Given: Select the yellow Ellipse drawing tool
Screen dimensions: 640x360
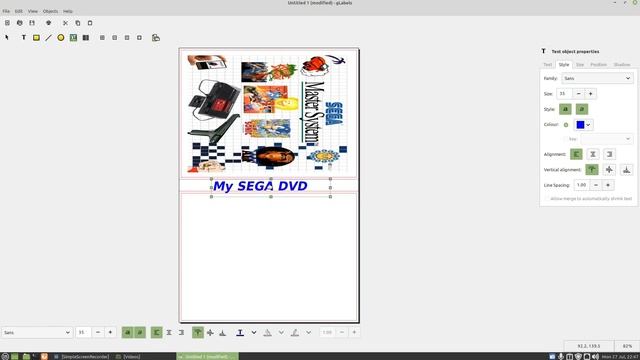Looking at the screenshot, I should [x=61, y=38].
